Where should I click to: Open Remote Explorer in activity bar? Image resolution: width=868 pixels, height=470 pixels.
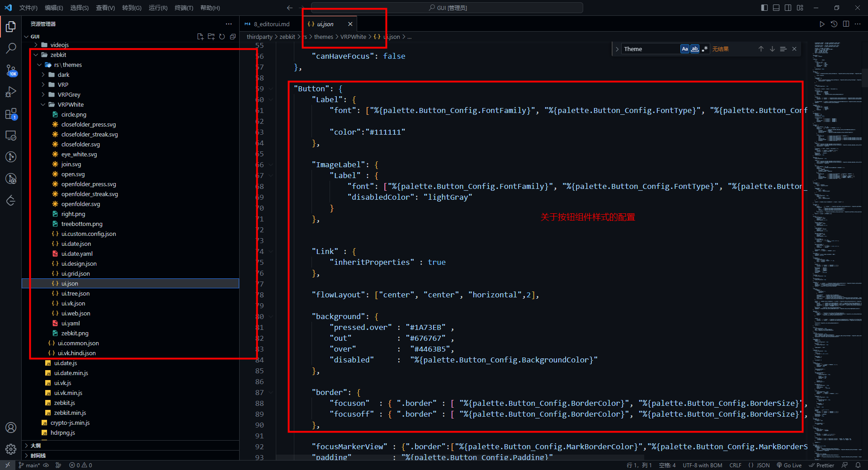point(11,135)
